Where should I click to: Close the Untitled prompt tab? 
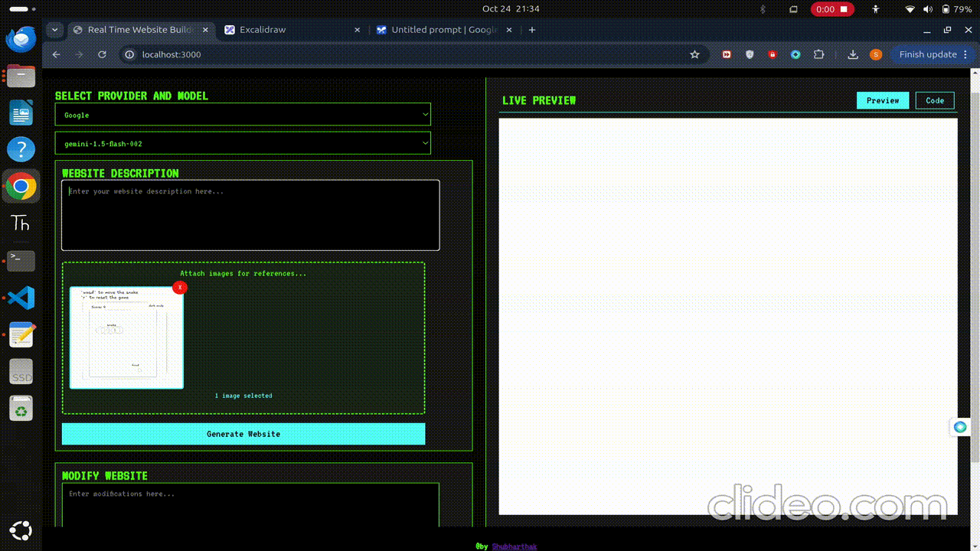tap(509, 30)
